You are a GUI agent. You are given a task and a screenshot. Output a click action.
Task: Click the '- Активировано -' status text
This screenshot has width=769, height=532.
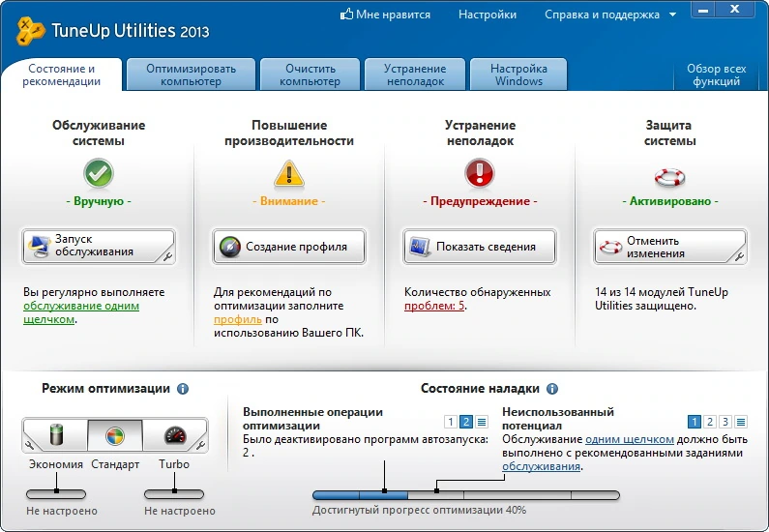click(670, 201)
